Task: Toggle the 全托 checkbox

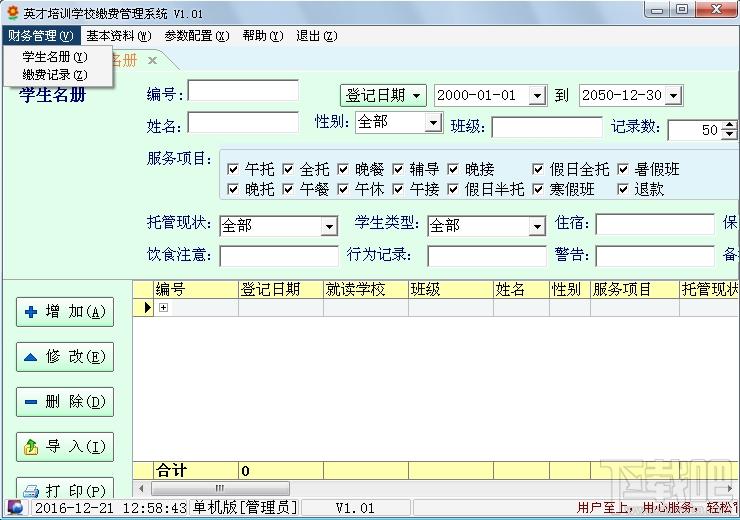Action: [x=288, y=169]
